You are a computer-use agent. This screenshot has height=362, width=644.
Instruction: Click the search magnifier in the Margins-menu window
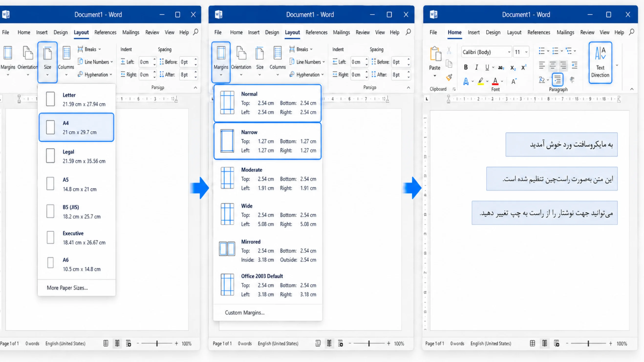pyautogui.click(x=408, y=32)
